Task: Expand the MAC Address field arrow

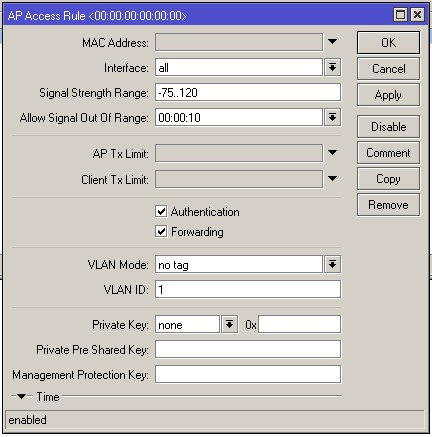Action: tap(332, 42)
